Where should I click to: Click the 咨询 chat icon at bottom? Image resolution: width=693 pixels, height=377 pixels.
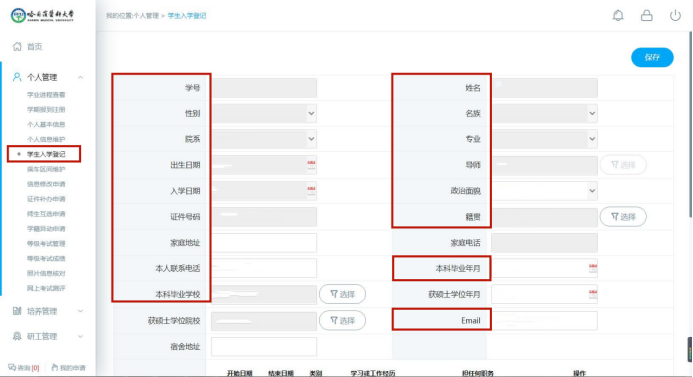pos(12,367)
